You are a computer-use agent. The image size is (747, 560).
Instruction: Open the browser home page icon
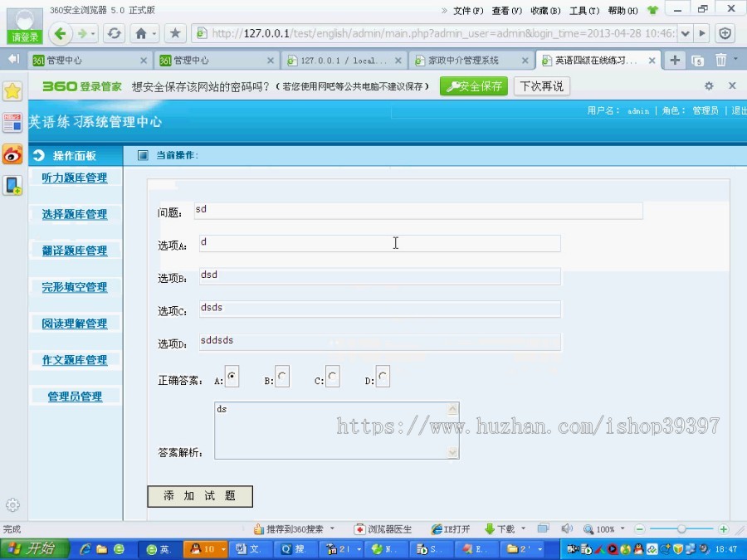pos(141,33)
